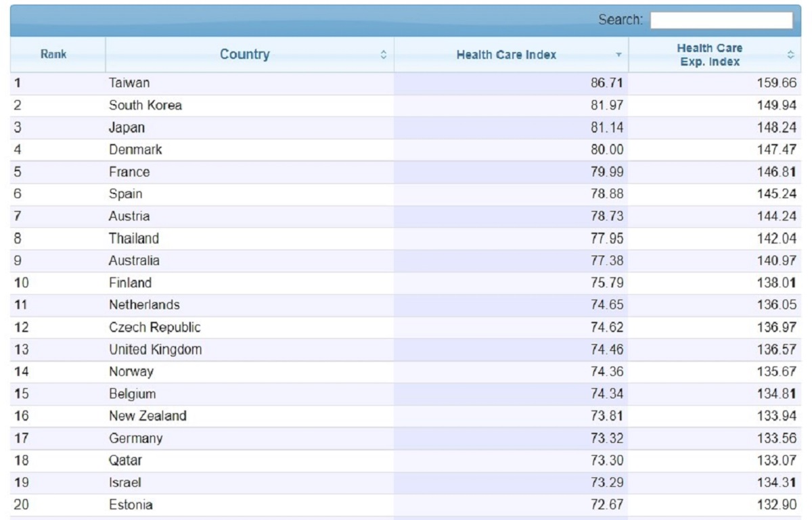Click France's Exp. Index value 146.81
This screenshot has height=520, width=812.
(x=776, y=172)
